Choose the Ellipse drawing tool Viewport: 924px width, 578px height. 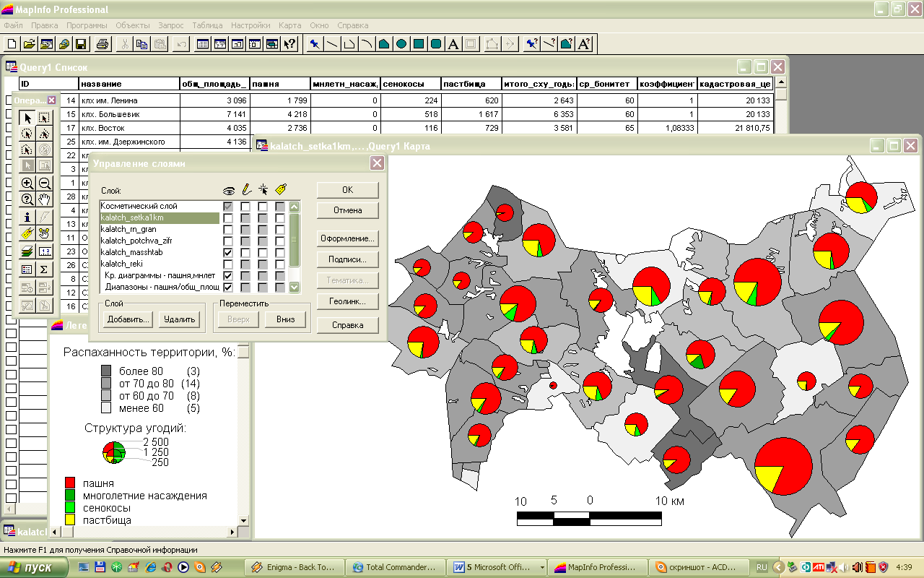tap(401, 44)
